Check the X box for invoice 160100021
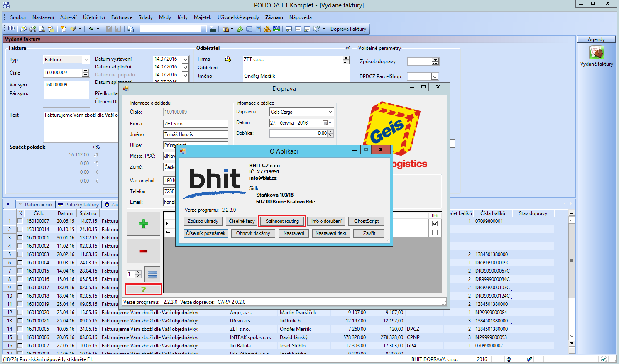This screenshot has height=364, width=619. point(20,321)
